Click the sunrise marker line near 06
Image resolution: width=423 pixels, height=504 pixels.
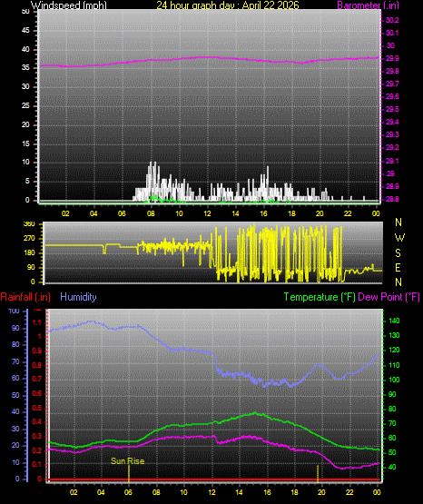(x=129, y=473)
